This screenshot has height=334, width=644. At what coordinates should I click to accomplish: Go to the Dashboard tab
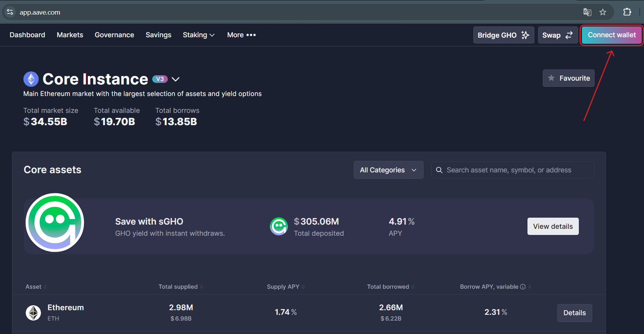click(x=27, y=35)
